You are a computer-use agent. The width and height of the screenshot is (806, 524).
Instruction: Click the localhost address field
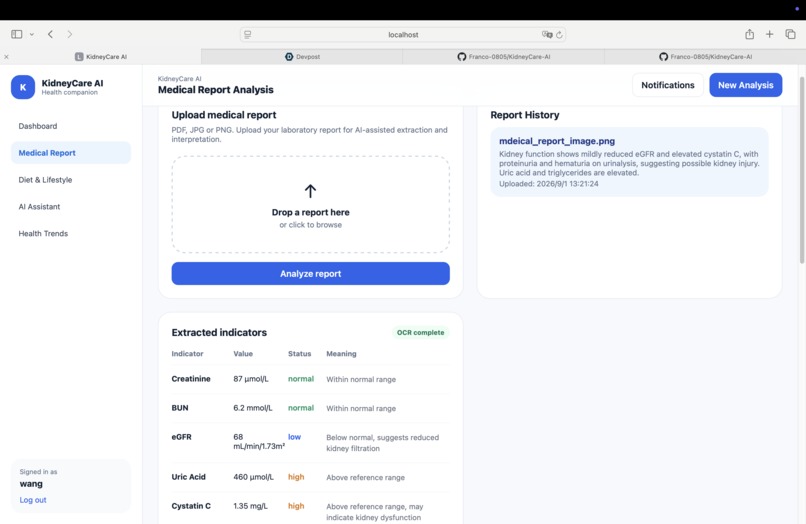pos(403,34)
